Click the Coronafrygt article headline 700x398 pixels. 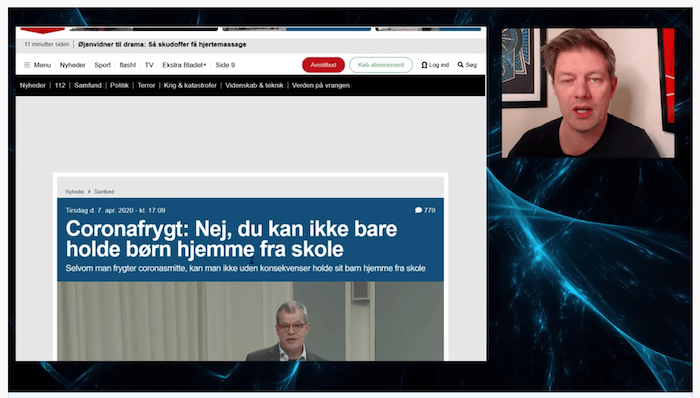(x=231, y=239)
